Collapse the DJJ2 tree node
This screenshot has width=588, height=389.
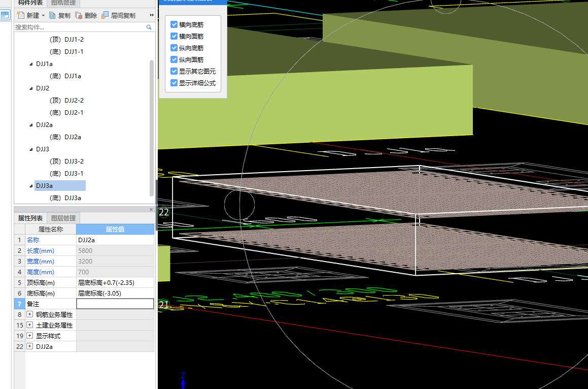coord(31,88)
